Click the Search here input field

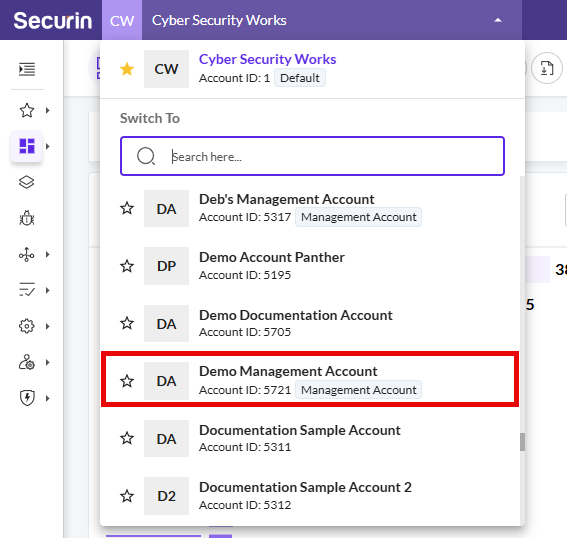[x=312, y=156]
